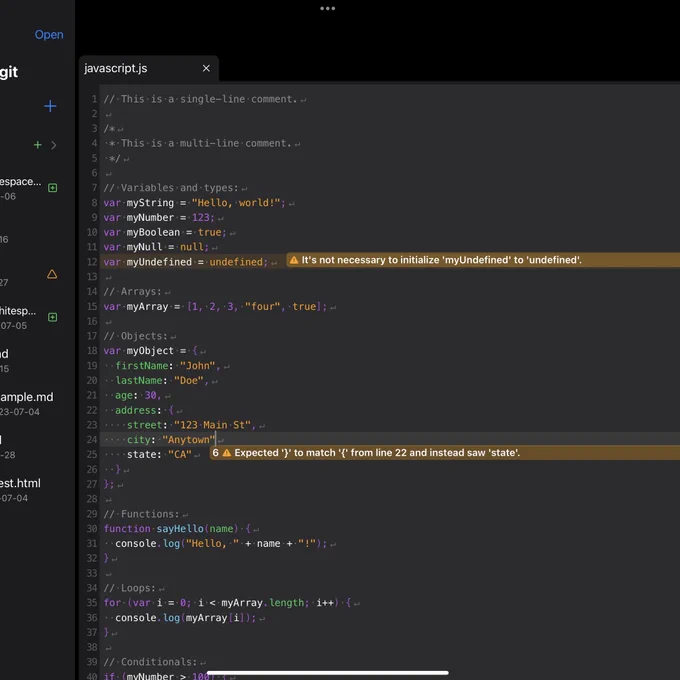Click 'address' key on line 22
Viewport: 680px width, 680px height.
(135, 410)
